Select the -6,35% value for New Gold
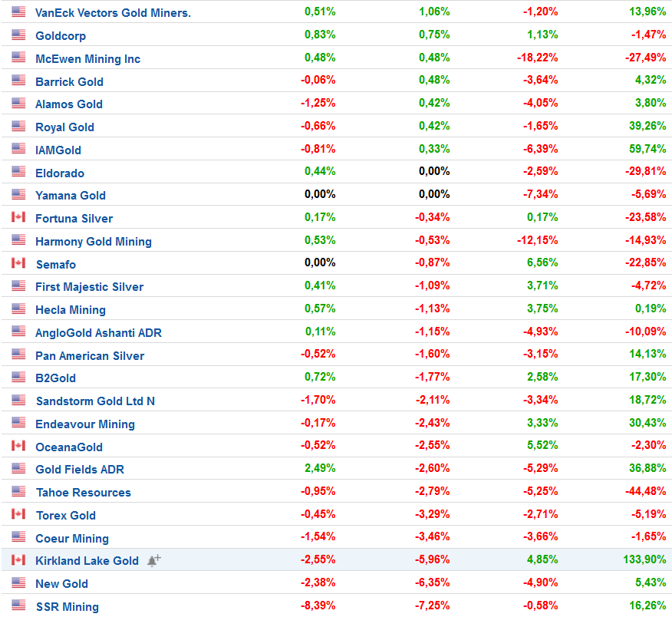 pyautogui.click(x=433, y=582)
